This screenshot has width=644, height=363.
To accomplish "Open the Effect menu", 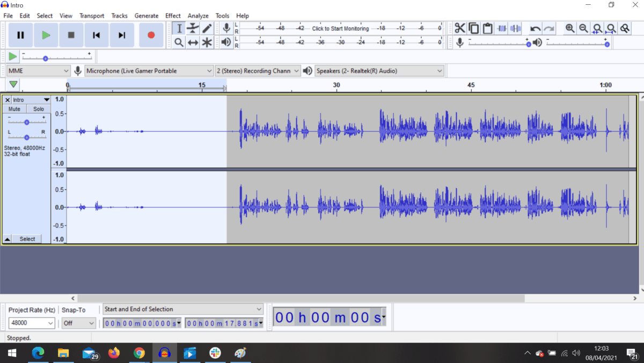I will point(173,16).
